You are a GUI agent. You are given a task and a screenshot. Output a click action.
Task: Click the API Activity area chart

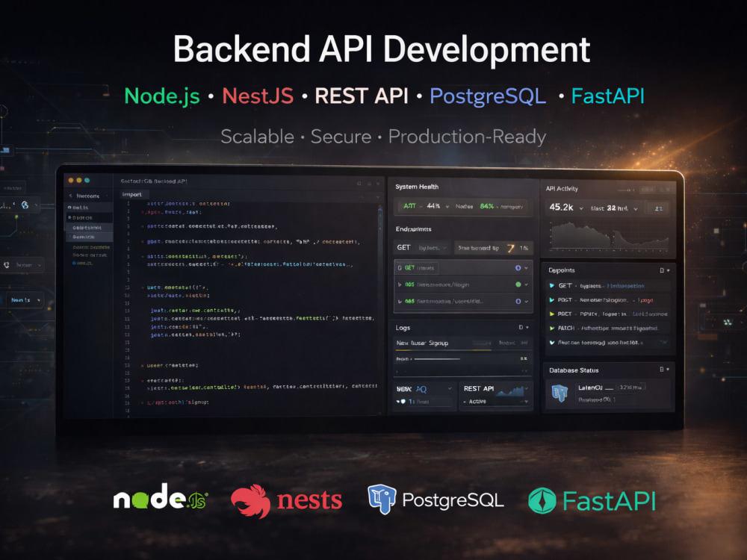pyautogui.click(x=610, y=236)
